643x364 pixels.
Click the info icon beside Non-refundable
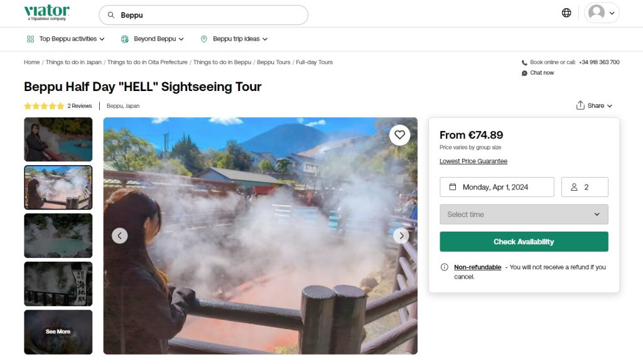445,267
